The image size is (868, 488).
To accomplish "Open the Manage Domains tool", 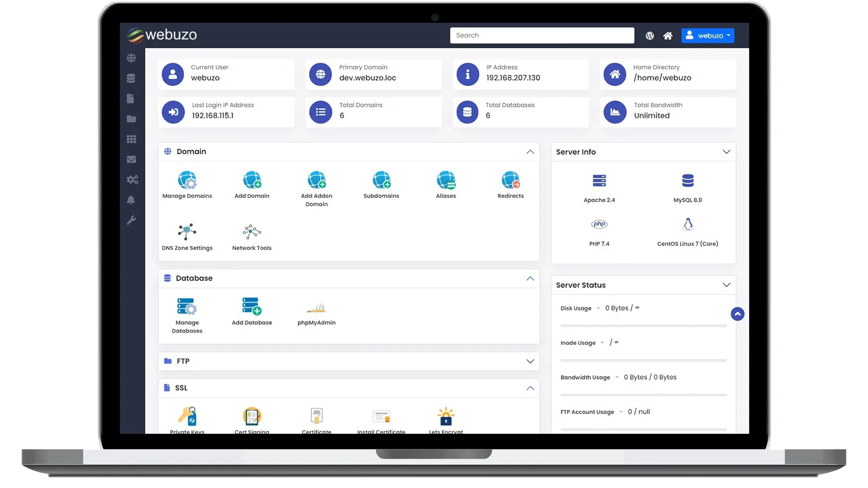I will pyautogui.click(x=187, y=184).
